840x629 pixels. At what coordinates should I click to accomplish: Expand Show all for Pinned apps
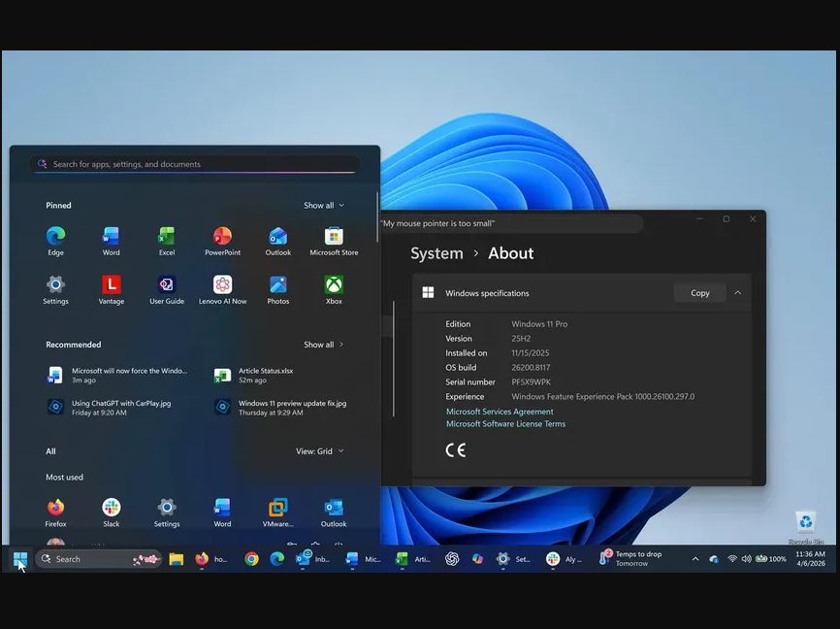click(324, 206)
